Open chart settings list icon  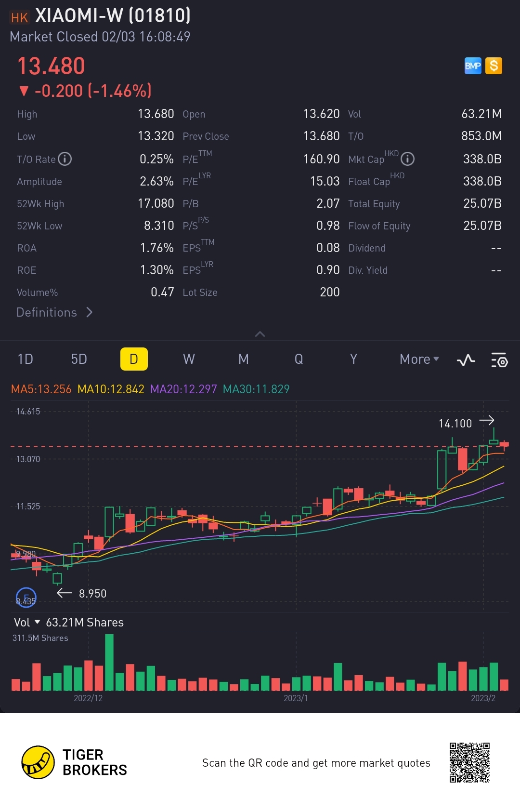499,359
